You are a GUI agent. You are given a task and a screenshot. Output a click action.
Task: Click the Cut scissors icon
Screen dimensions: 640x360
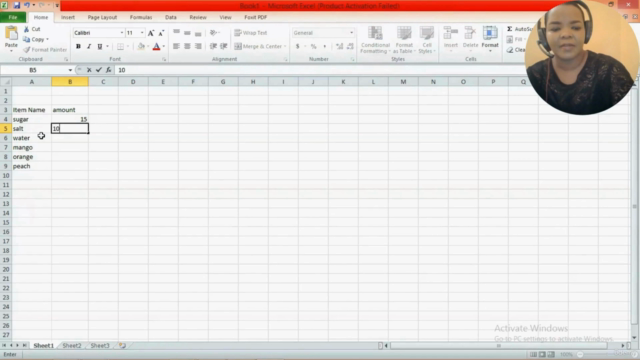pyautogui.click(x=27, y=29)
